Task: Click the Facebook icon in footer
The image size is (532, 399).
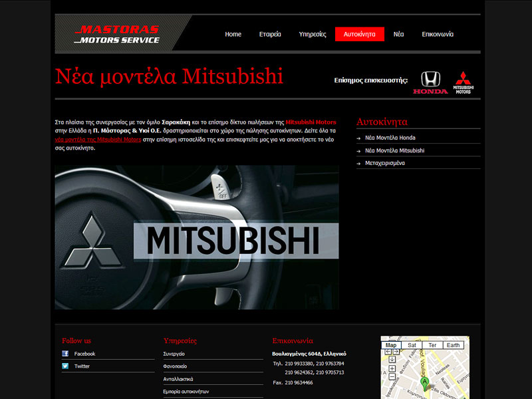Action: pyautogui.click(x=65, y=354)
